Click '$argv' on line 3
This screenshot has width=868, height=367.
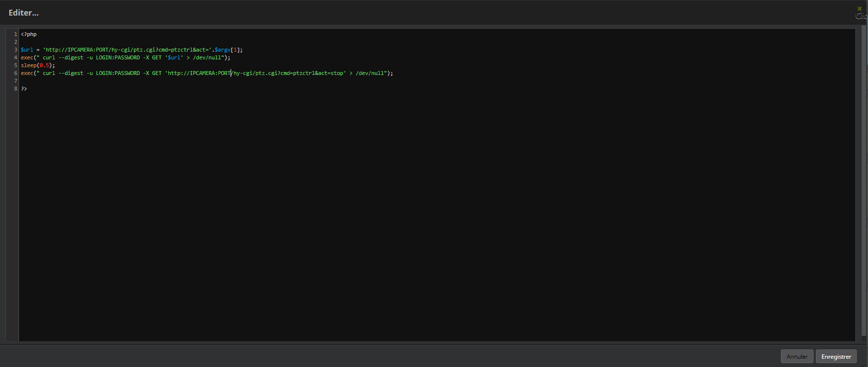(222, 50)
